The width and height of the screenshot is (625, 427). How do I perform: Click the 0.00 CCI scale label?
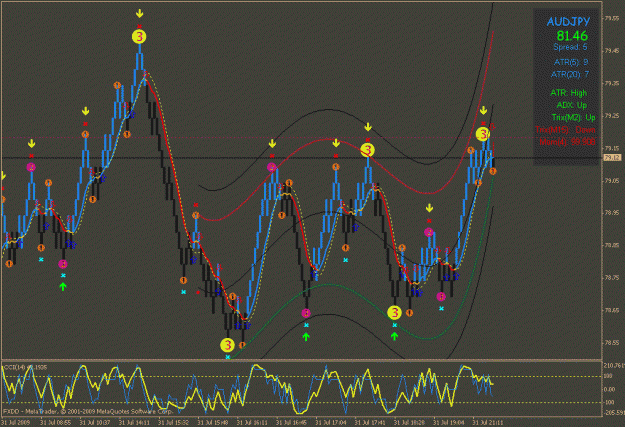click(610, 389)
